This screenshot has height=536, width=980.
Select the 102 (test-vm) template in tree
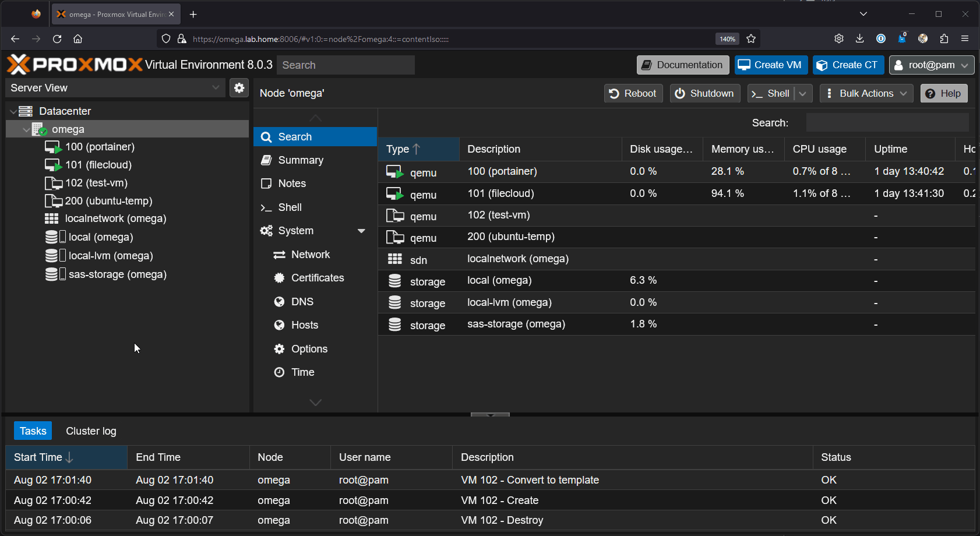[96, 183]
